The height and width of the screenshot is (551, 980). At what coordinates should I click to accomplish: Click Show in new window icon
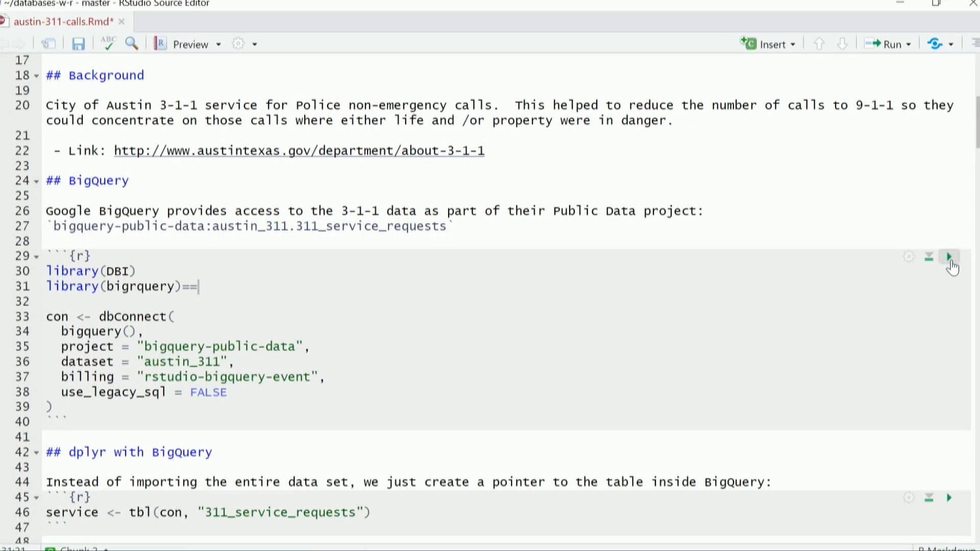[x=48, y=44]
